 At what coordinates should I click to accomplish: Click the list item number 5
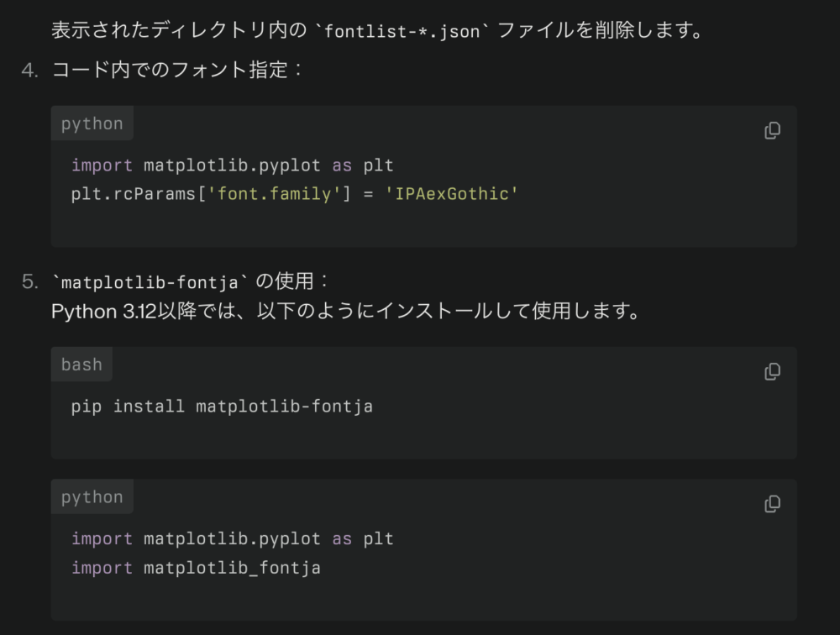[30, 282]
